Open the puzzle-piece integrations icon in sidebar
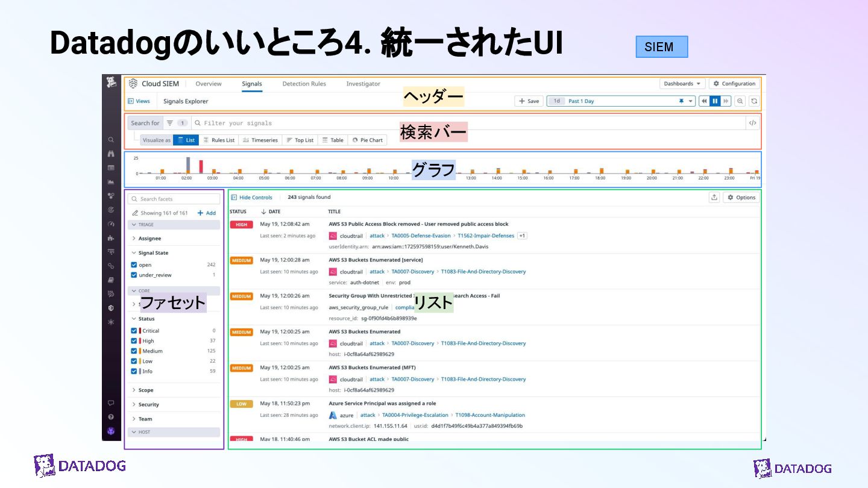The image size is (868, 488). pyautogui.click(x=111, y=238)
